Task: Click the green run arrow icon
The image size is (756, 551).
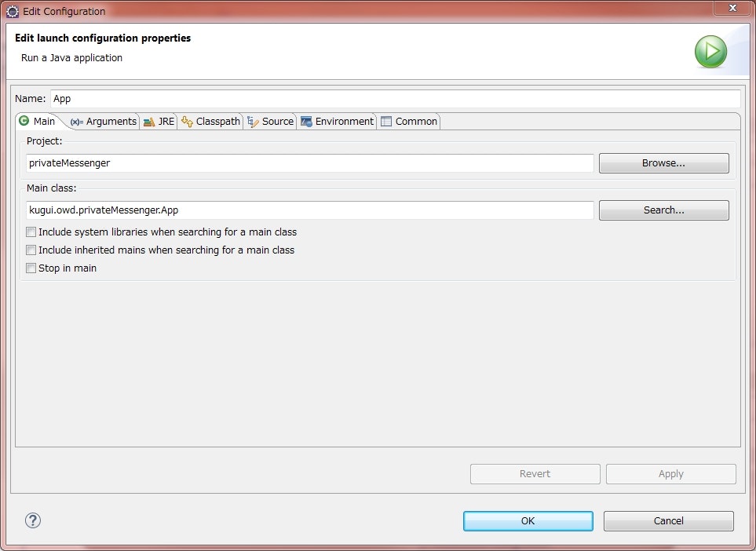Action: (710, 51)
